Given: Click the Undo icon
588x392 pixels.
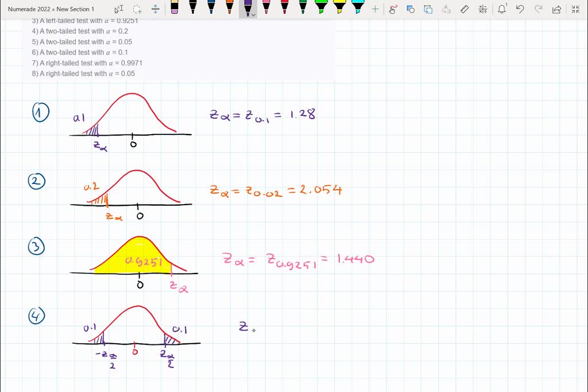Looking at the screenshot, I should (520, 9).
